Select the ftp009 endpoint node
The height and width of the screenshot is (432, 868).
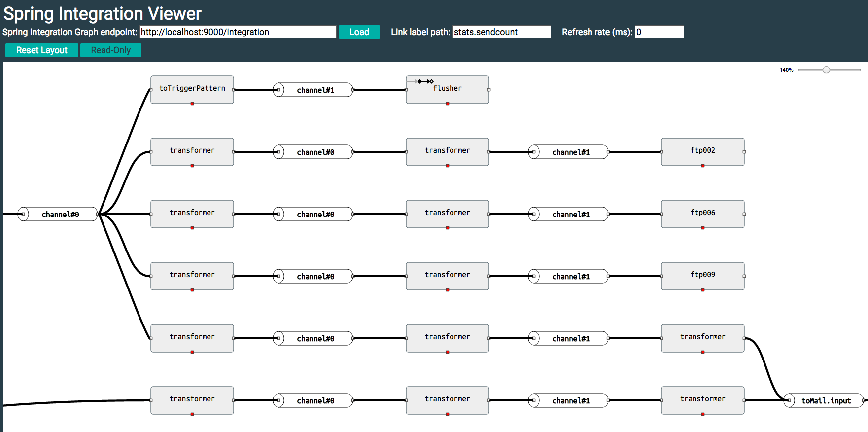coord(703,276)
